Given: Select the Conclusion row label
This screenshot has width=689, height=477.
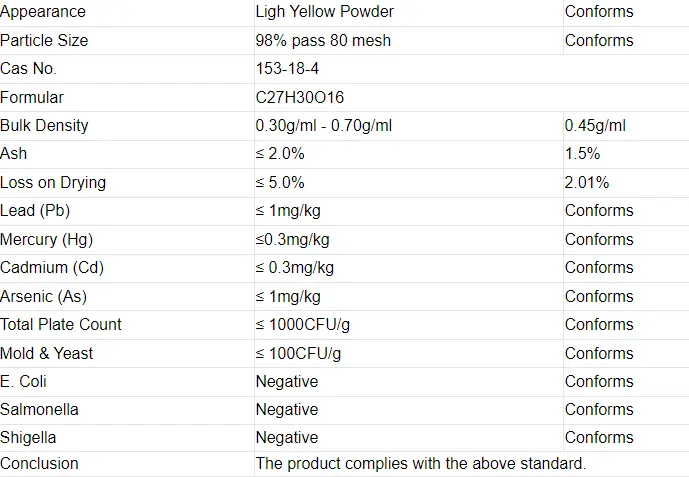Looking at the screenshot, I should [x=39, y=463].
